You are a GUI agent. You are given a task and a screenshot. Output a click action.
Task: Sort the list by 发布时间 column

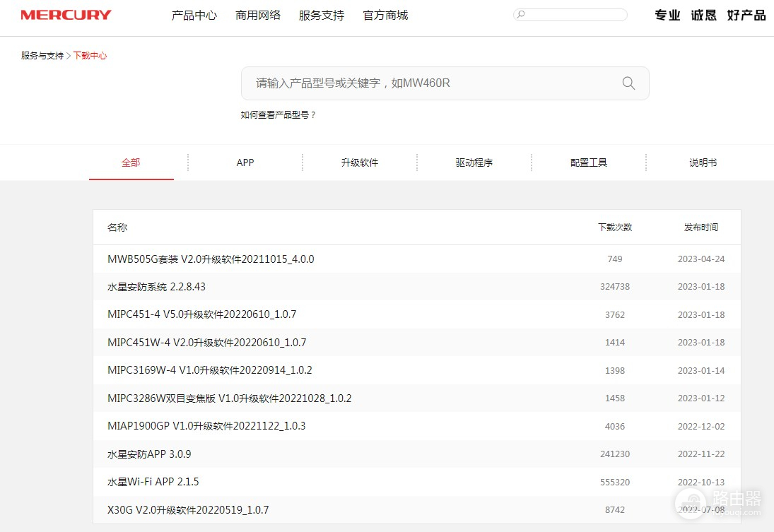(x=700, y=227)
